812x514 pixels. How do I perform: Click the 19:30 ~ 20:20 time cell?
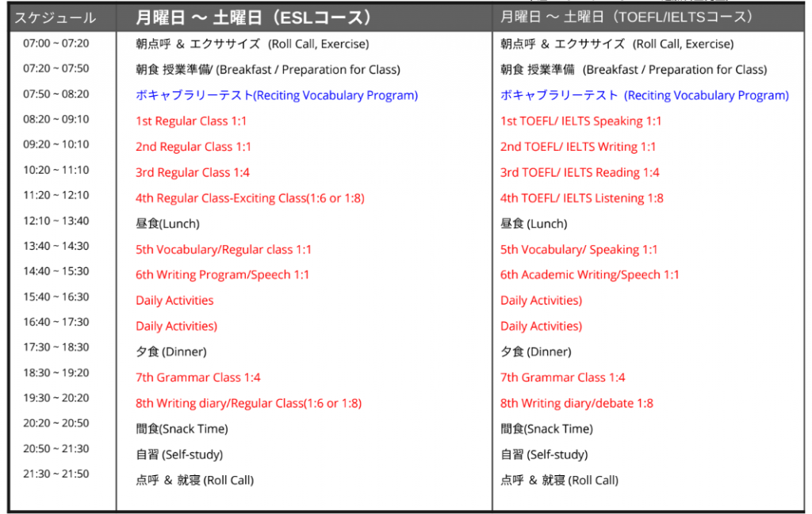(x=56, y=398)
